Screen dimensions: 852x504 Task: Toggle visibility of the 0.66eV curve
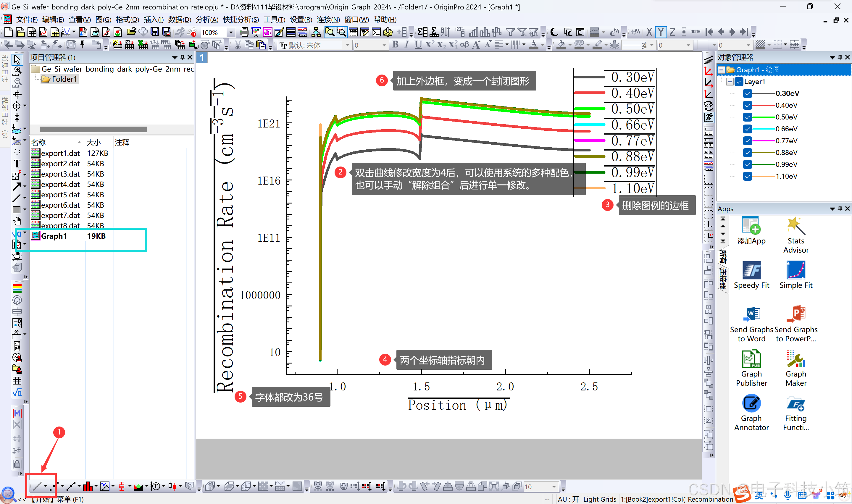click(x=747, y=129)
